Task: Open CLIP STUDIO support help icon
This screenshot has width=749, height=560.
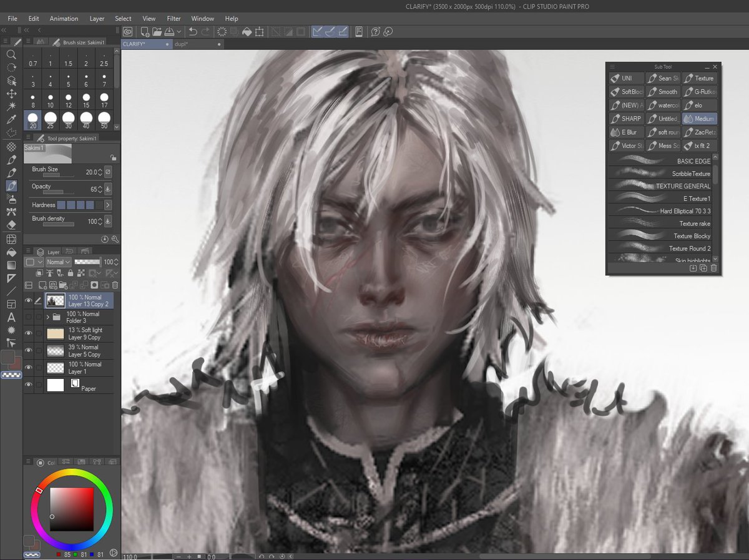Action: tap(376, 31)
